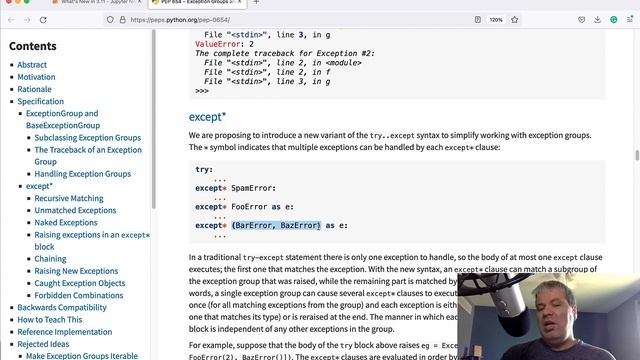Click the 'except* FooError as e:' code line
Viewport: 640px width, 360px height.
[x=244, y=207]
